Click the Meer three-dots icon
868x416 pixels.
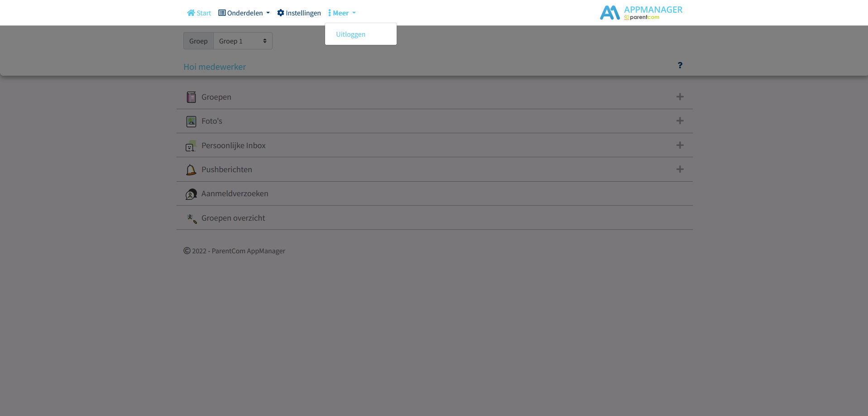click(330, 13)
